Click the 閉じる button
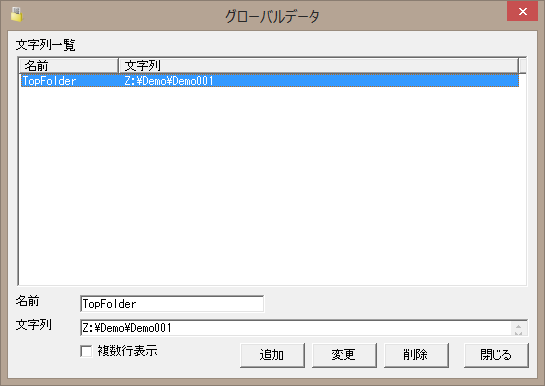The width and height of the screenshot is (545, 386). point(496,355)
